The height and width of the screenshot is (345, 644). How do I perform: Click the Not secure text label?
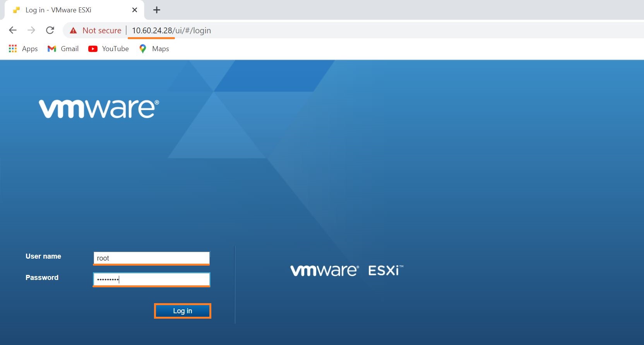(x=102, y=31)
